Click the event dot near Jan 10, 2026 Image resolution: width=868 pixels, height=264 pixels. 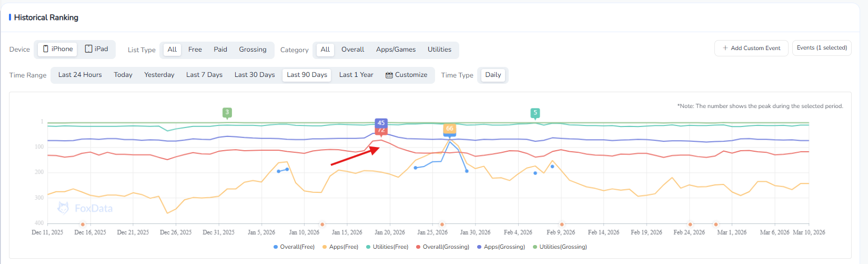pos(322,224)
